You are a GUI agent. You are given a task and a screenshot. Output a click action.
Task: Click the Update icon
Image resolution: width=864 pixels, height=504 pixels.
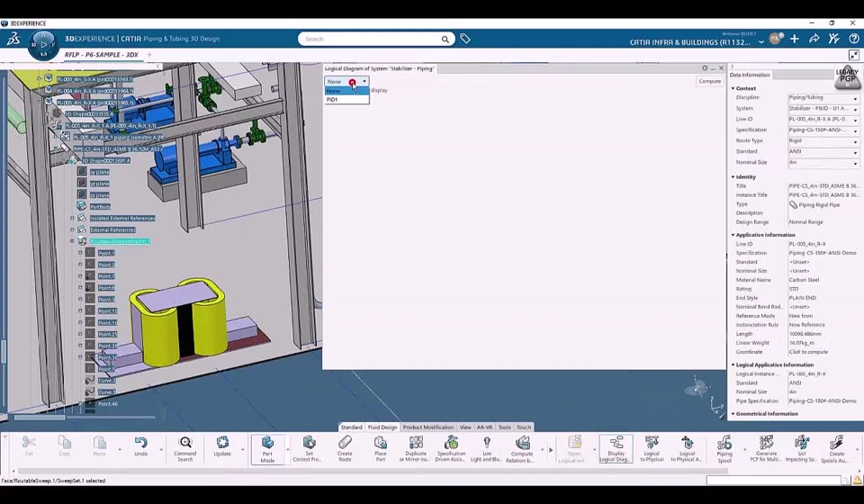click(222, 447)
